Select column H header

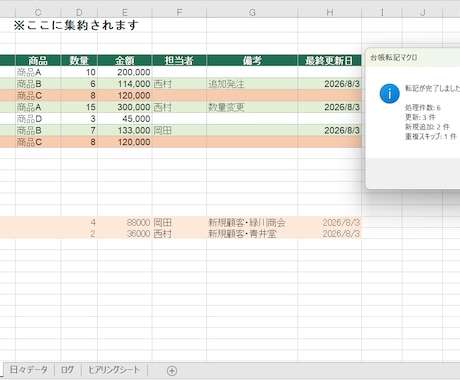click(330, 12)
